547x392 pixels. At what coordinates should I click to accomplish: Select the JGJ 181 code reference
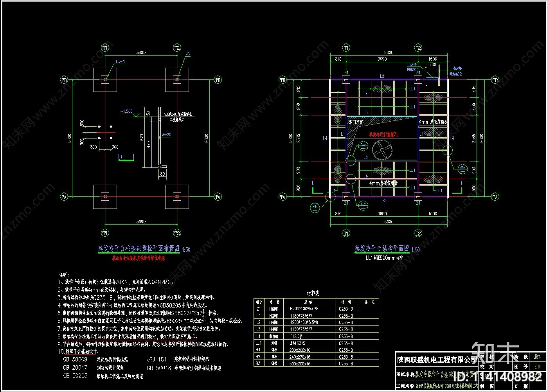click(157, 359)
